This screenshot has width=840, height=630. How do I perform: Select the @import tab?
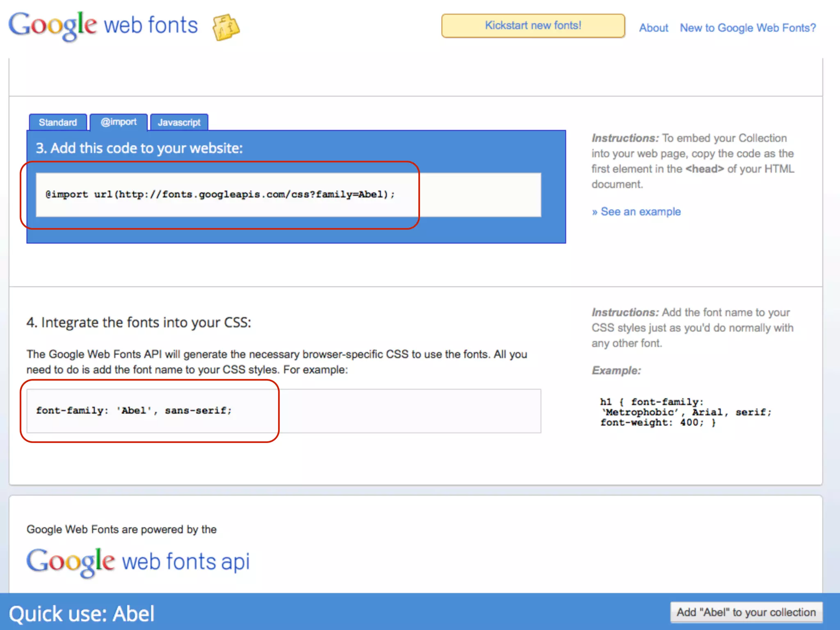119,122
